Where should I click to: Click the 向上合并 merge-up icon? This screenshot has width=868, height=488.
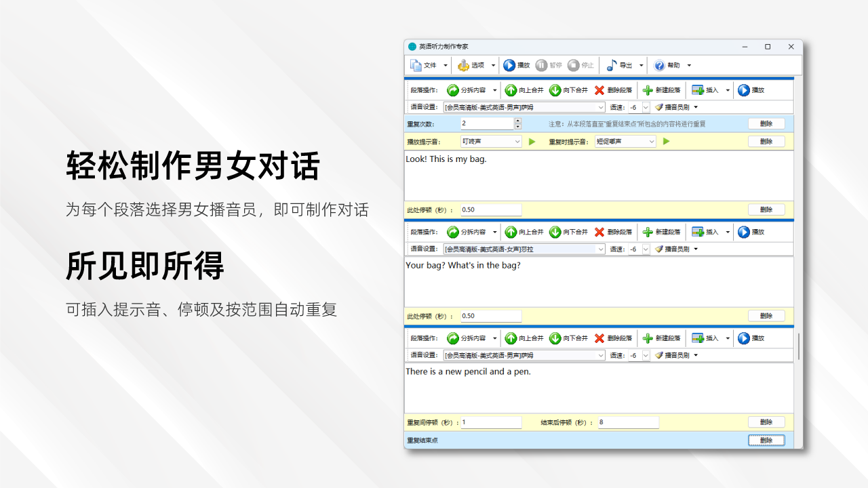(x=510, y=91)
